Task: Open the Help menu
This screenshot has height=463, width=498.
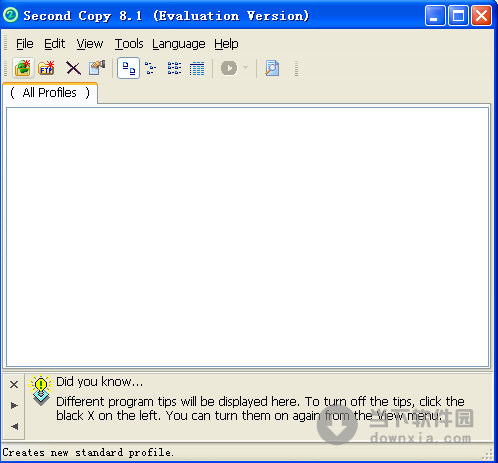Action: tap(226, 44)
